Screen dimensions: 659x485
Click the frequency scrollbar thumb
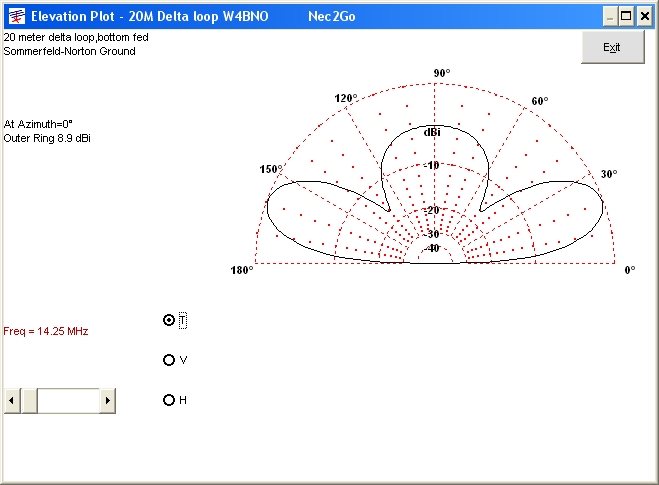[x=29, y=401]
